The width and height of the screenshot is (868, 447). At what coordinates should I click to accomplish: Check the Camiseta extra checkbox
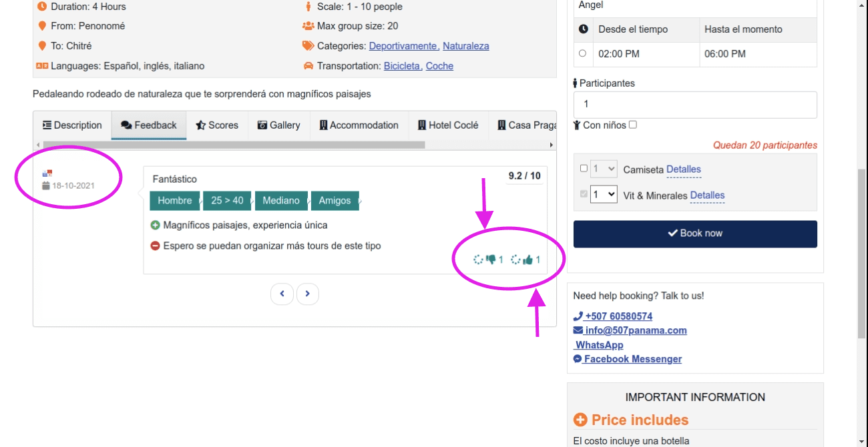pyautogui.click(x=584, y=169)
